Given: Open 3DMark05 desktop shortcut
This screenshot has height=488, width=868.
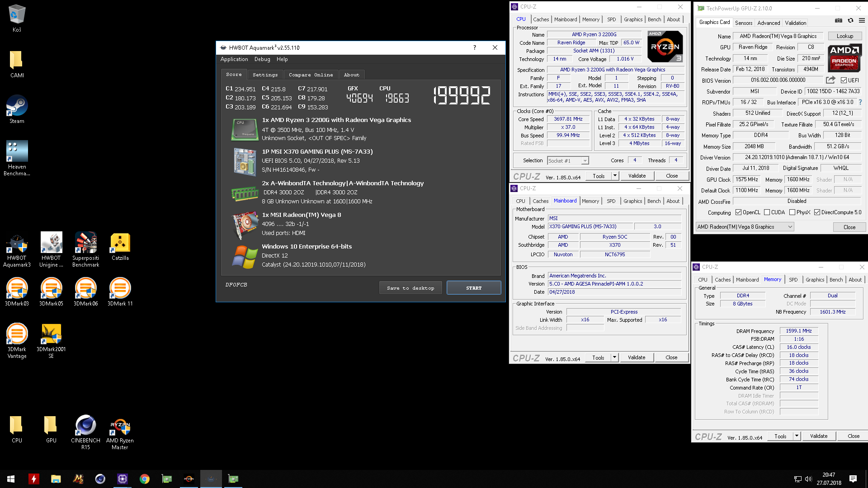Looking at the screenshot, I should [x=51, y=292].
